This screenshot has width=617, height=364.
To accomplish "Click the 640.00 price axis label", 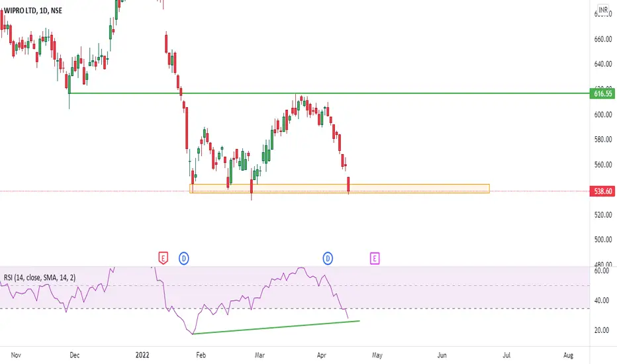I will 603,64.
